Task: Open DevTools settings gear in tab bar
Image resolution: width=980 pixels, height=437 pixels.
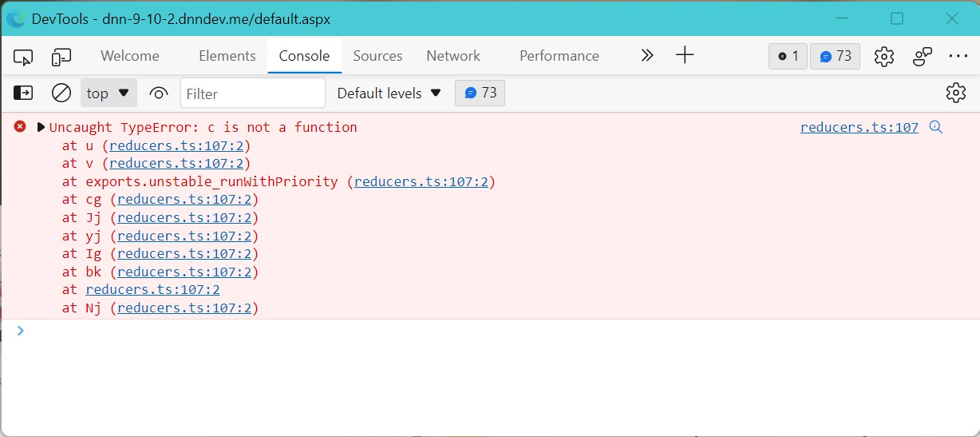Action: pos(883,56)
